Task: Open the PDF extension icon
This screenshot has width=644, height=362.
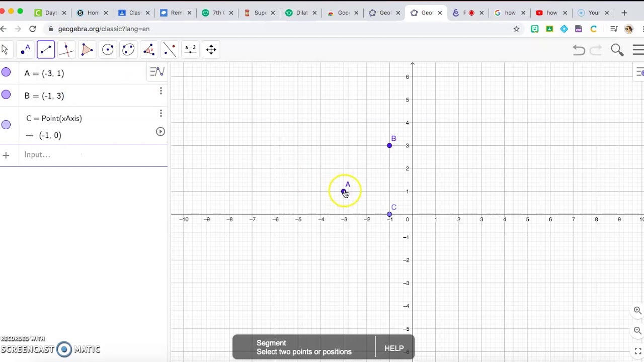Action: click(x=579, y=29)
